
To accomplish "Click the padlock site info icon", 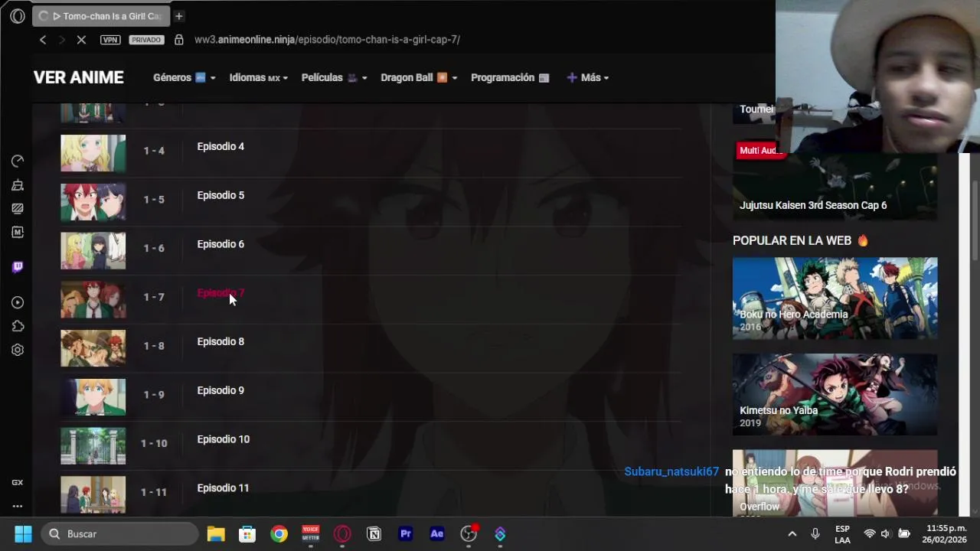I will (179, 40).
